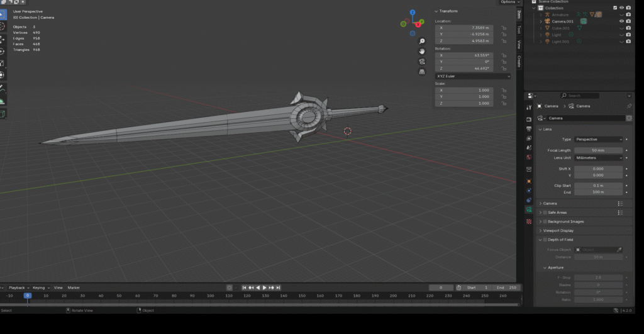This screenshot has width=644, height=334.
Task: Switch to the View sidebar tab
Action: [519, 45]
